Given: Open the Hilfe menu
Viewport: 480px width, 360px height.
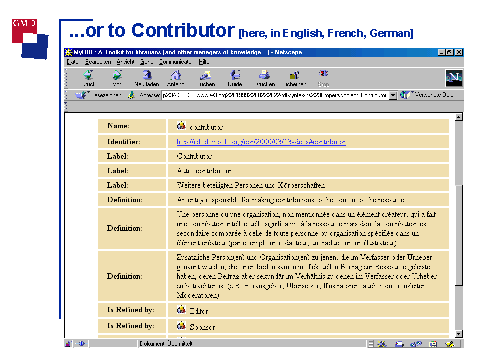Looking at the screenshot, I should pyautogui.click(x=204, y=62).
